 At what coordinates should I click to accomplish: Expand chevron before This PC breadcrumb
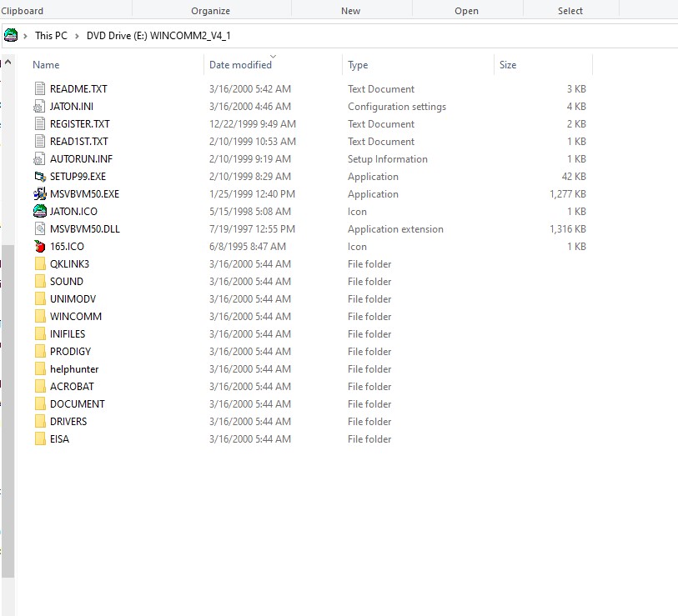(27, 36)
